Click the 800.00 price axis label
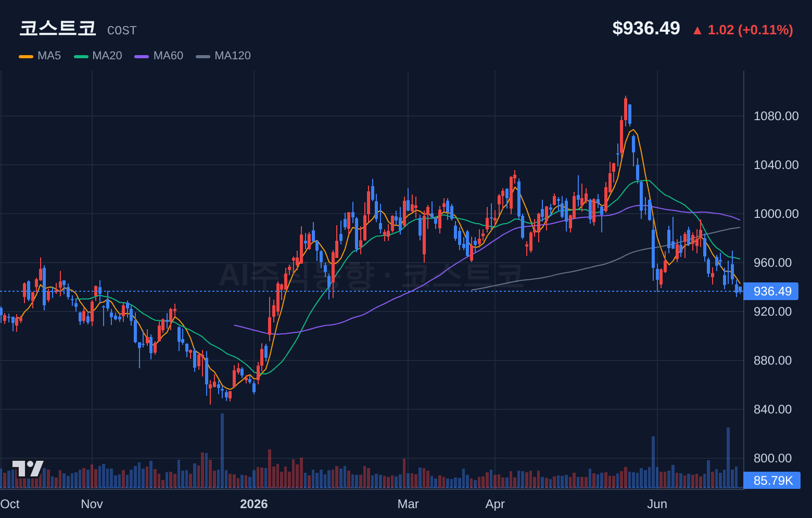 (x=772, y=458)
